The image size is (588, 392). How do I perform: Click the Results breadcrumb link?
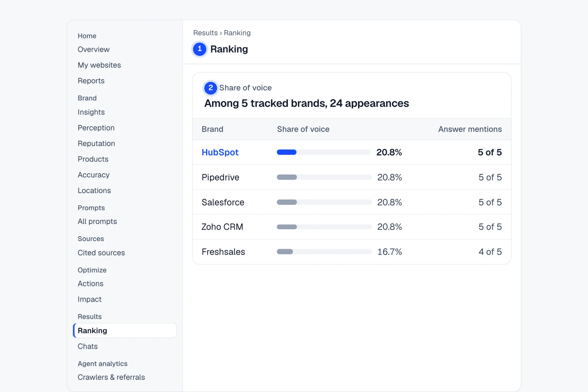tap(205, 33)
